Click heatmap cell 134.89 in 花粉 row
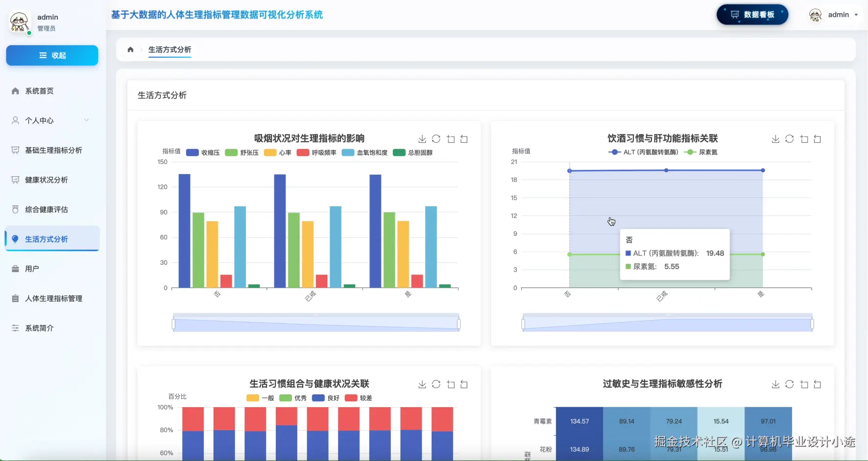 [x=579, y=448]
